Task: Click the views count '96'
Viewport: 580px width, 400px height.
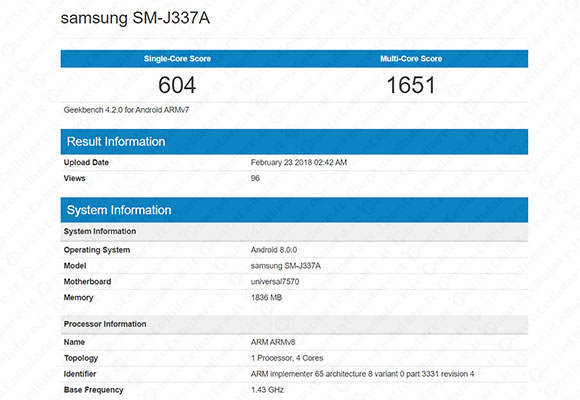Action: (x=255, y=178)
